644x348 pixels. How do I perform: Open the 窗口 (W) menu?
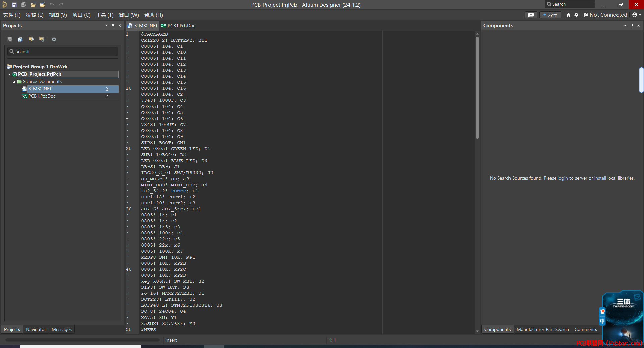point(129,15)
